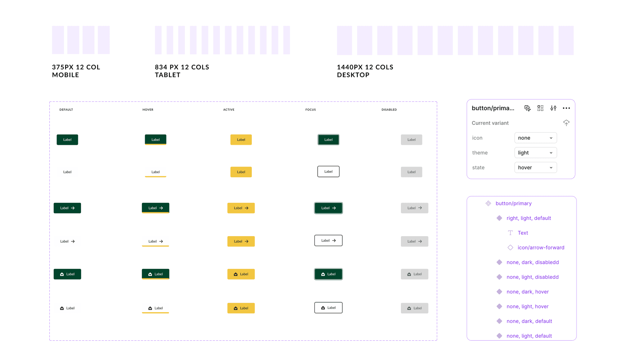Select the 'none, dark, hover' layer
Screen dimensions: 636x364
pyautogui.click(x=527, y=292)
